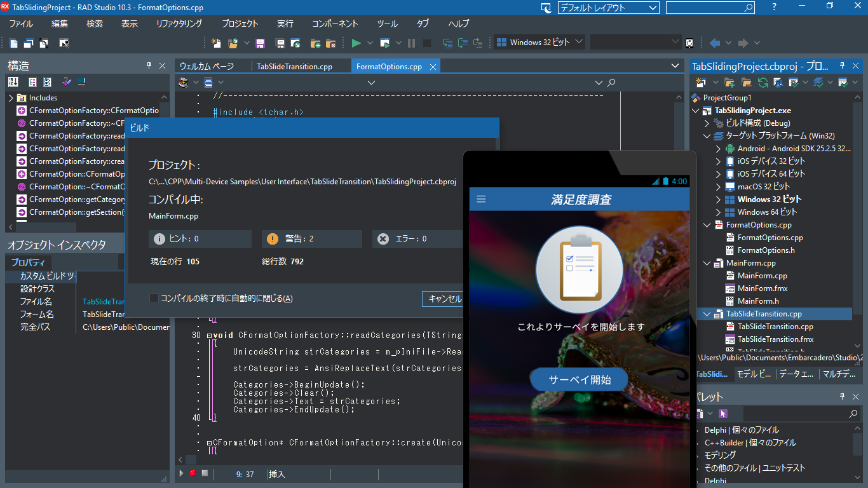Close the FormatOptions.cpp editor tab
The width and height of the screenshot is (868, 488).
[x=433, y=66]
